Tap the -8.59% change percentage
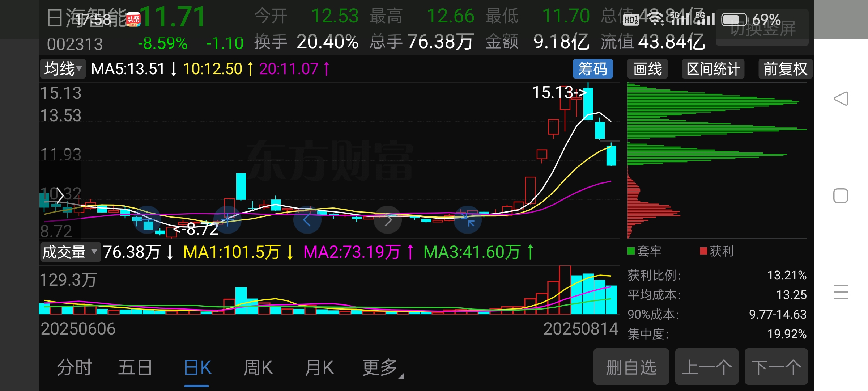This screenshot has width=868, height=391. (163, 43)
